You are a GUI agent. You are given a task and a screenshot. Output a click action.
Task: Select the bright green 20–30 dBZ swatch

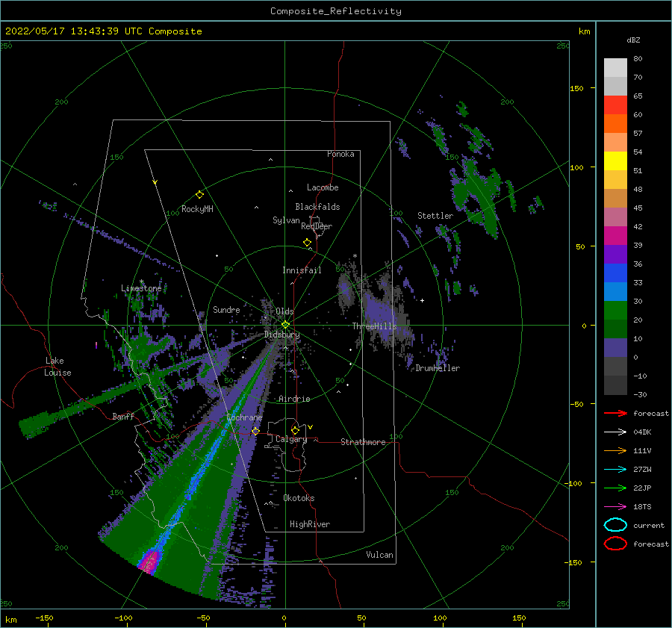[x=615, y=311]
